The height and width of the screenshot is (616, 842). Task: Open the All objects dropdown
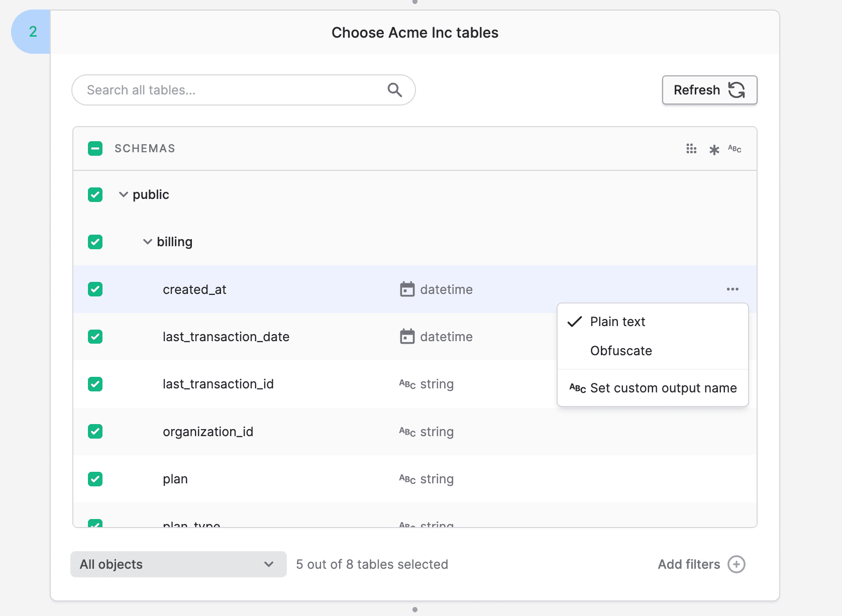178,564
